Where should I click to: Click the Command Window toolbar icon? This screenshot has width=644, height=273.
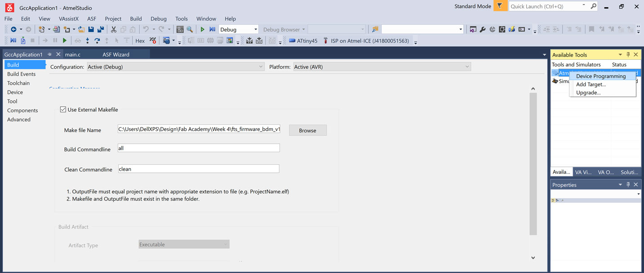[x=522, y=29]
